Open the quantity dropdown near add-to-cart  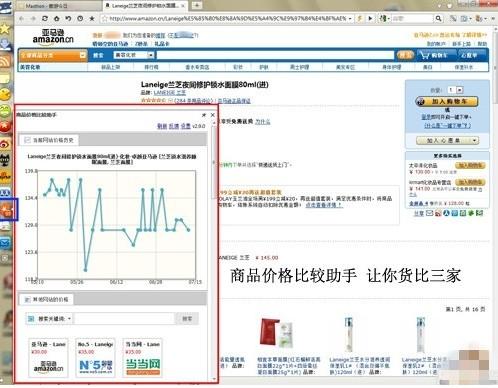460,90
